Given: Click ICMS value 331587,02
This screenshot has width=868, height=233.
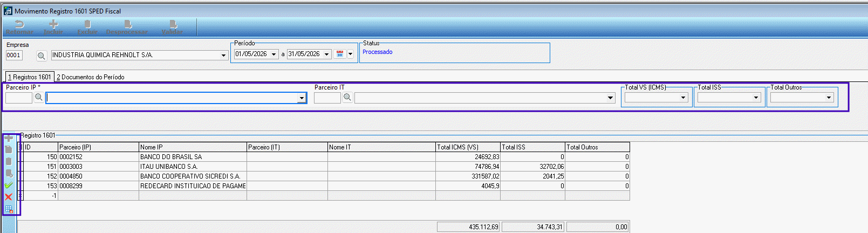Looking at the screenshot, I should pos(468,176).
